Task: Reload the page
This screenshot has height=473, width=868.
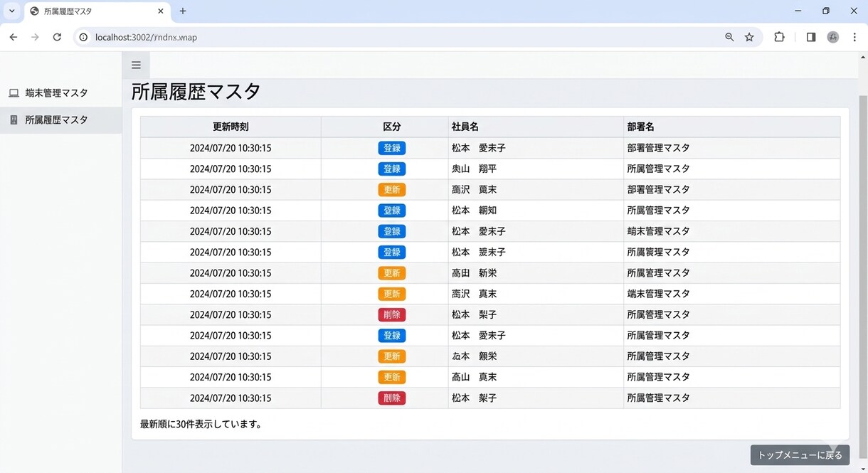Action: coord(57,37)
